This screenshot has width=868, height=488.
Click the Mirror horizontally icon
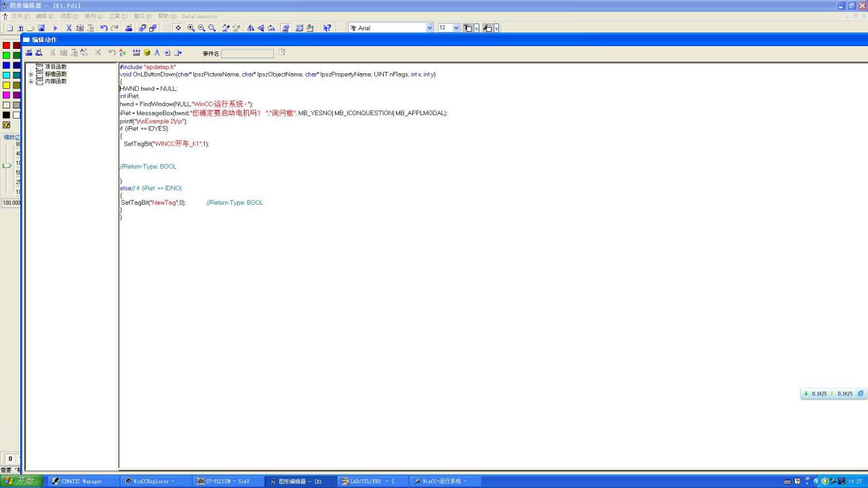click(251, 28)
